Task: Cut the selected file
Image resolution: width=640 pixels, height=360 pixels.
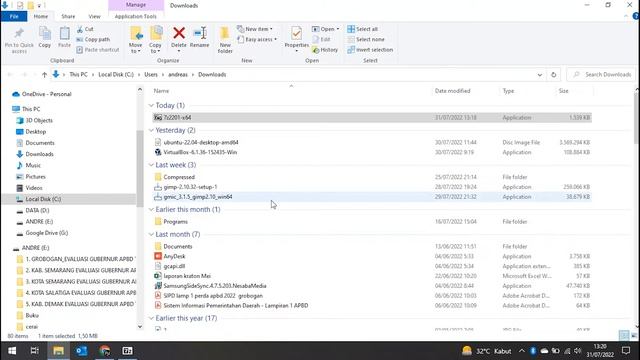Action: pyautogui.click(x=85, y=29)
